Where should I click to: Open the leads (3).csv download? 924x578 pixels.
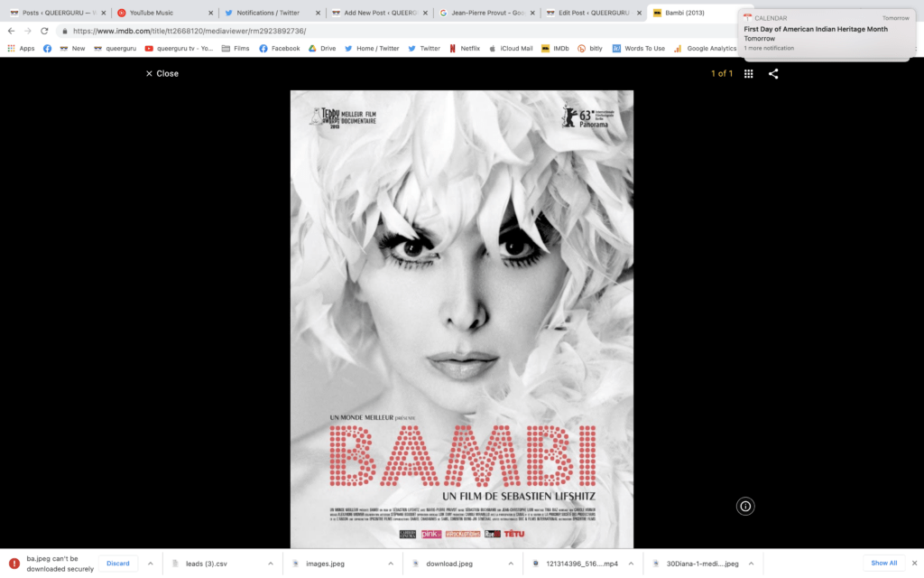207,564
